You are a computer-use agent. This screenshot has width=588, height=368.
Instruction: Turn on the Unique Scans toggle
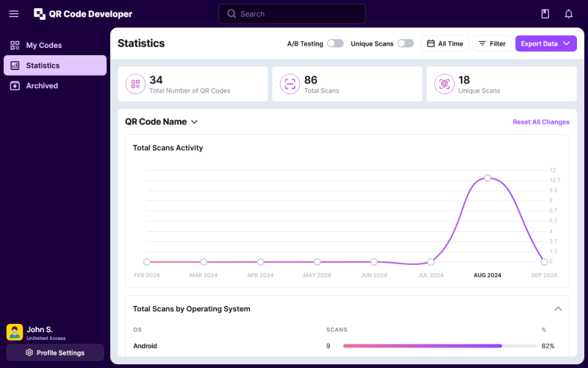tap(406, 43)
